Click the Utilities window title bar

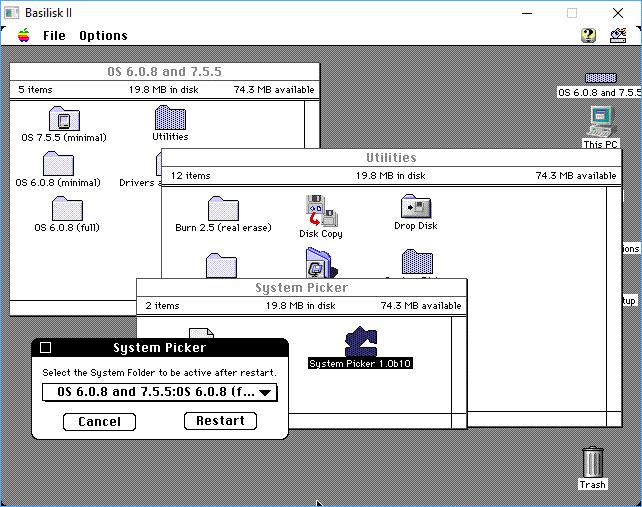coord(391,158)
